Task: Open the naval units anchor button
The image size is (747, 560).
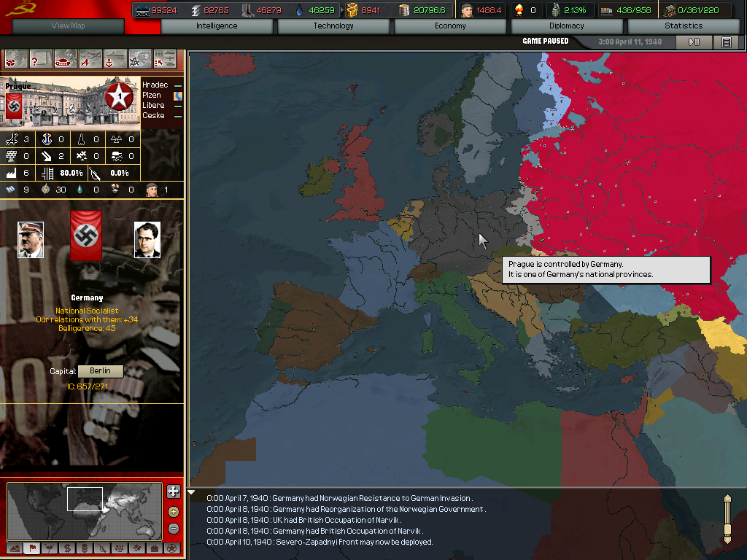Action: pyautogui.click(x=115, y=60)
